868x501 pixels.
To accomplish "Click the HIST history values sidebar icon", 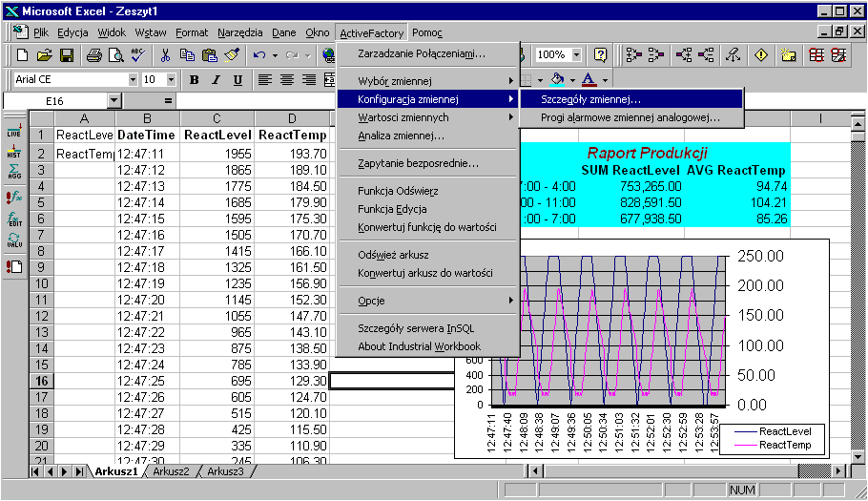I will (14, 151).
